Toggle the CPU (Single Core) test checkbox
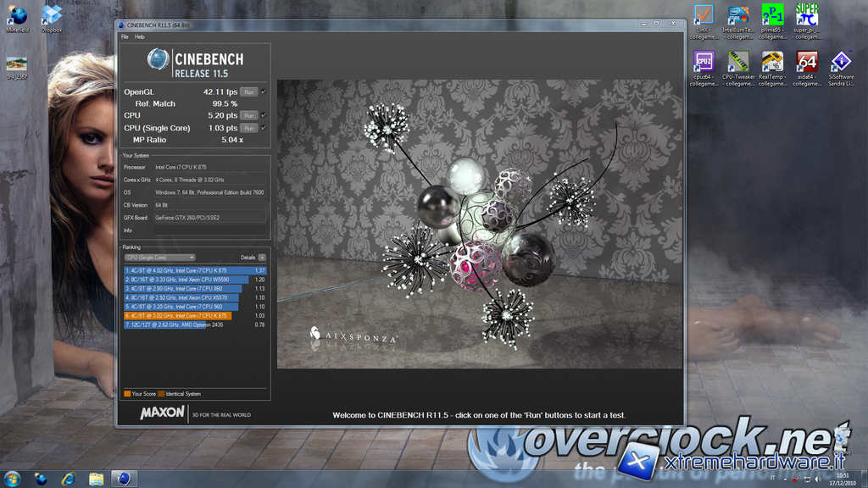 tap(264, 128)
